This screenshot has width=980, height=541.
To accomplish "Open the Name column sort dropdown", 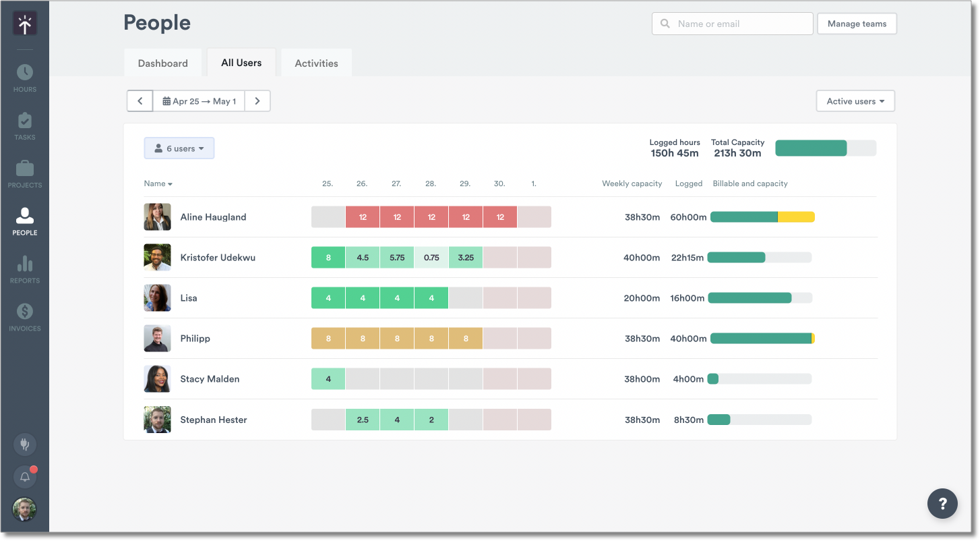I will coord(158,183).
